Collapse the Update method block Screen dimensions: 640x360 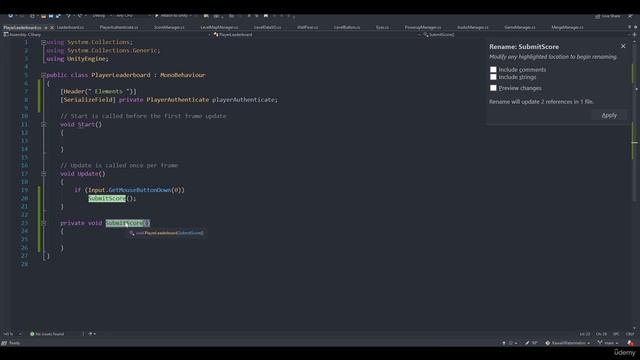tap(43, 173)
